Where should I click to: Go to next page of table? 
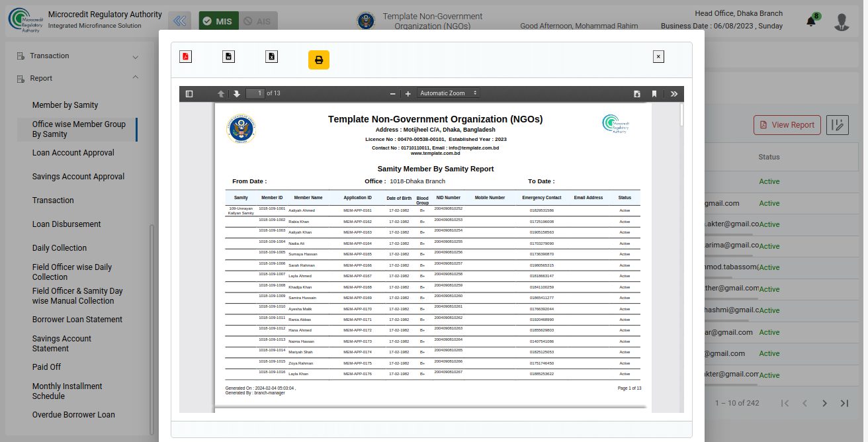click(x=825, y=403)
